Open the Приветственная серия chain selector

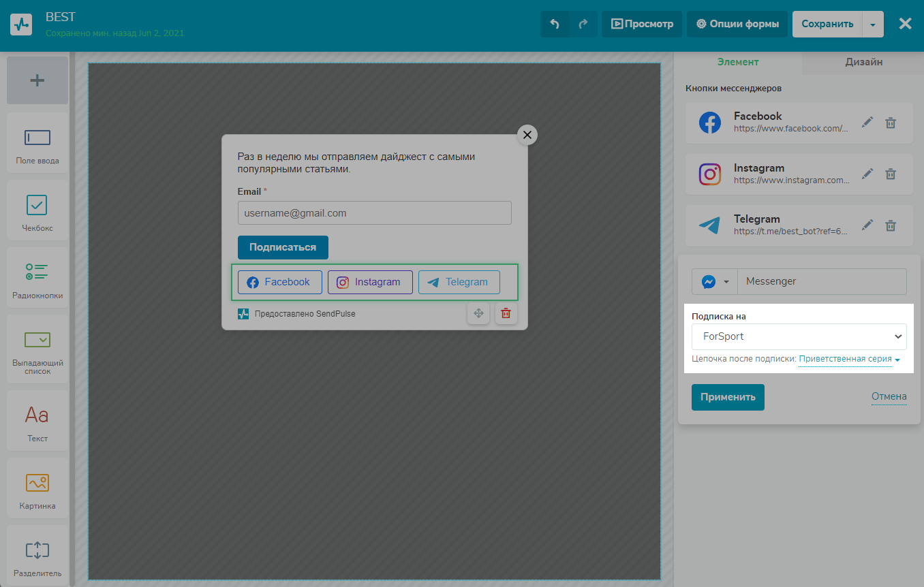(849, 359)
